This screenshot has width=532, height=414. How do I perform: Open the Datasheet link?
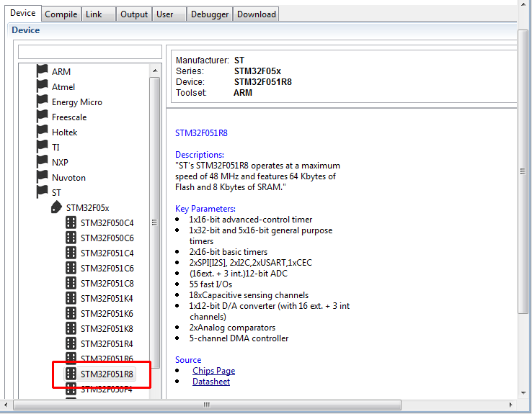(x=210, y=382)
